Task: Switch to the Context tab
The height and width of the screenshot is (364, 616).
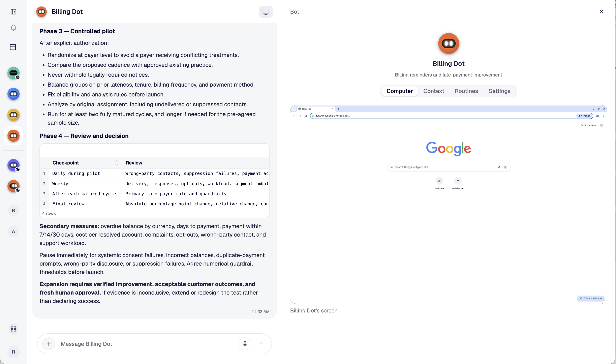Action: pos(434,91)
